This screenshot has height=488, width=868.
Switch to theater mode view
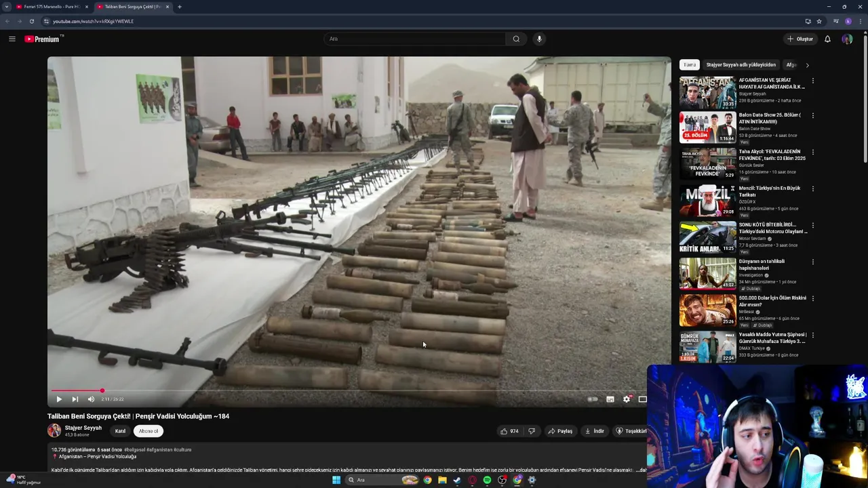click(x=642, y=399)
